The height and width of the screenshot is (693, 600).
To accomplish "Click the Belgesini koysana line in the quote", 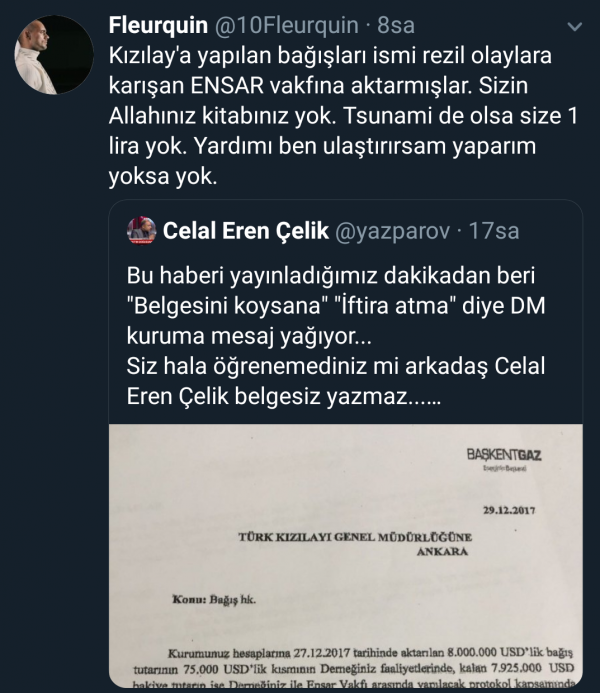I will [336, 306].
